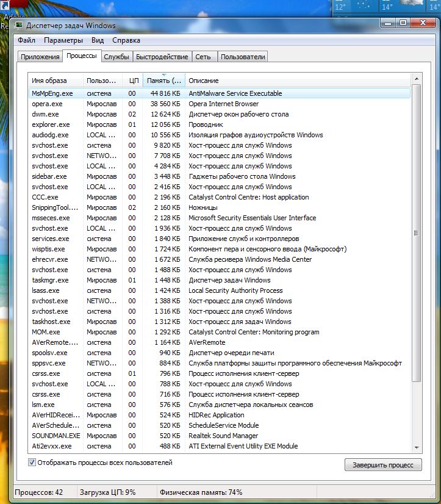This screenshot has height=504, width=441.
Task: Click the scroll down arrow in process list
Action: click(x=416, y=447)
